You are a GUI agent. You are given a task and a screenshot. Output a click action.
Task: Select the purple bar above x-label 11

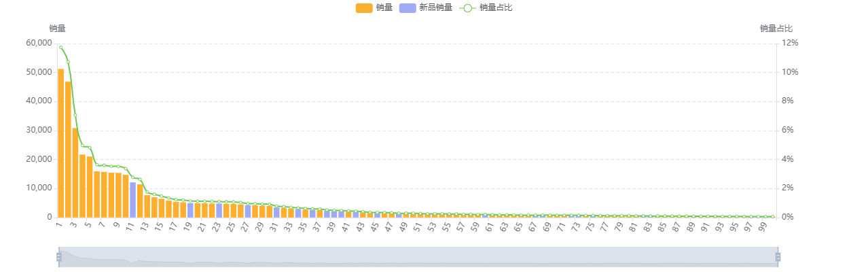click(133, 199)
